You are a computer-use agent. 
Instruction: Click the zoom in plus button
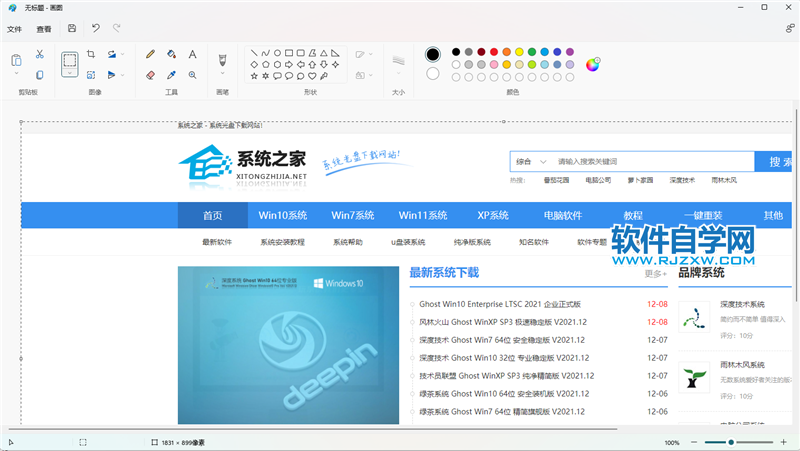[784, 442]
